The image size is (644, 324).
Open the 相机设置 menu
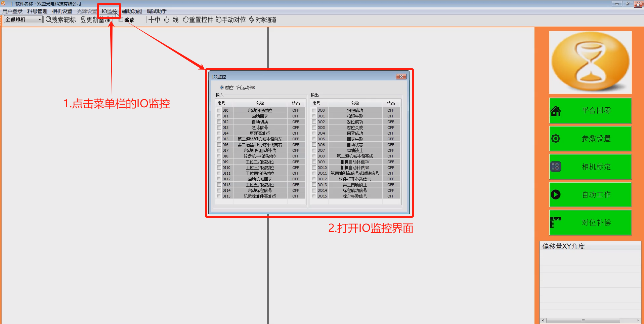(62, 11)
